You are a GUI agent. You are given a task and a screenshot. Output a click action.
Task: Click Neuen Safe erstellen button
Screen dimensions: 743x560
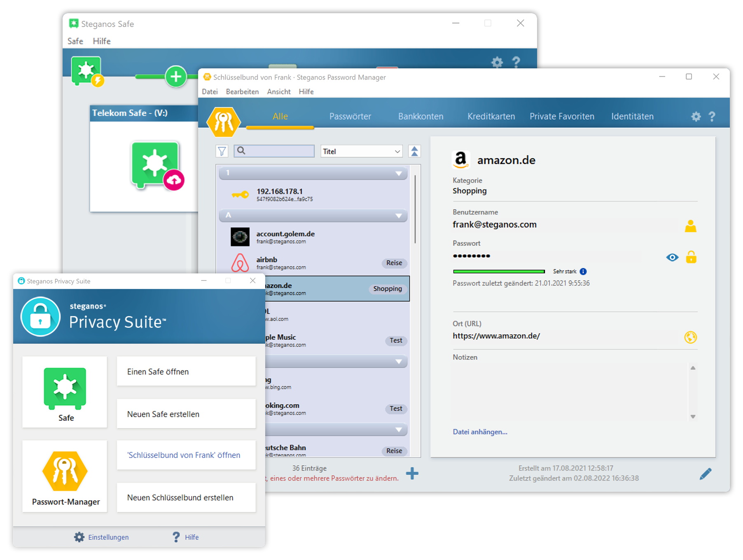[x=186, y=414]
